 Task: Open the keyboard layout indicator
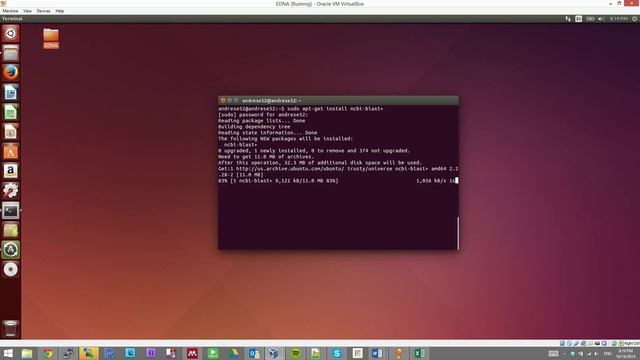click(578, 19)
